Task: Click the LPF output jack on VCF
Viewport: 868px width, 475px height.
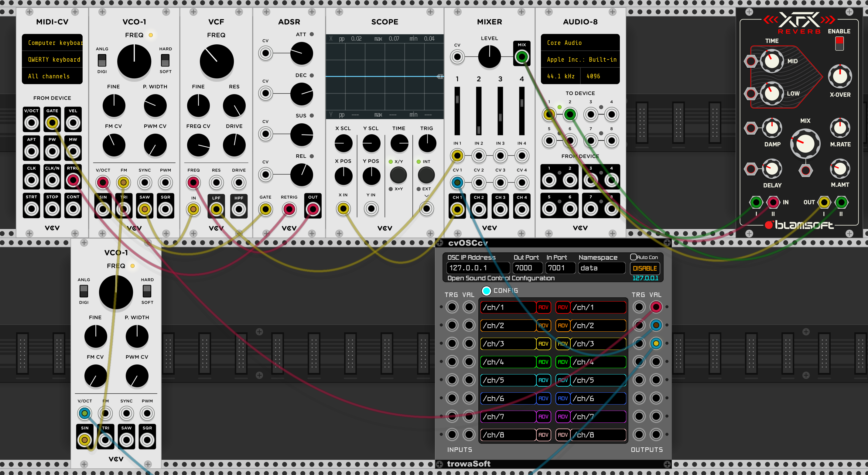Action: tap(216, 209)
